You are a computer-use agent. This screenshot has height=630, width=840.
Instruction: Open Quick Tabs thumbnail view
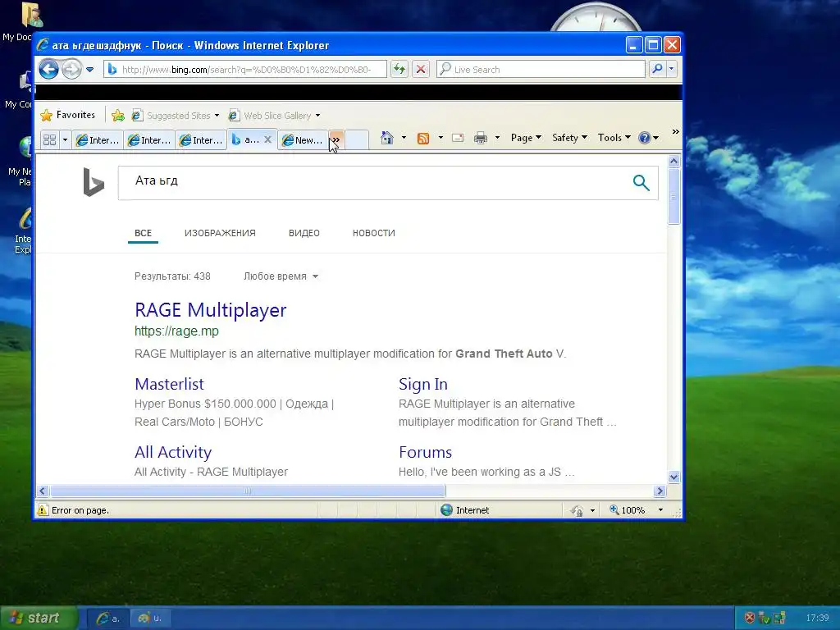point(50,139)
